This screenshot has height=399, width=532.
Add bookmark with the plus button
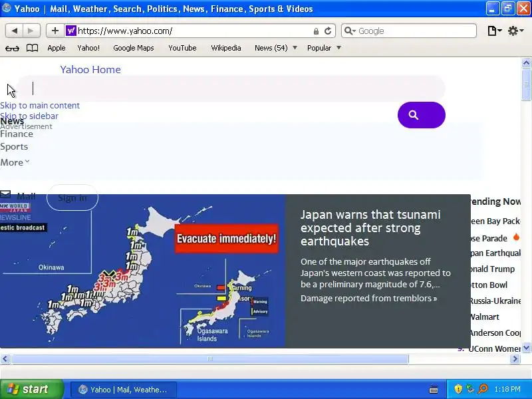[55, 31]
